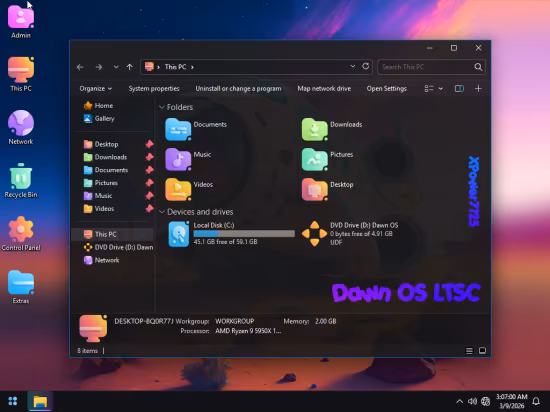This screenshot has height=412, width=550.
Task: Open pinned Downloads in sidebar
Action: click(x=105, y=157)
